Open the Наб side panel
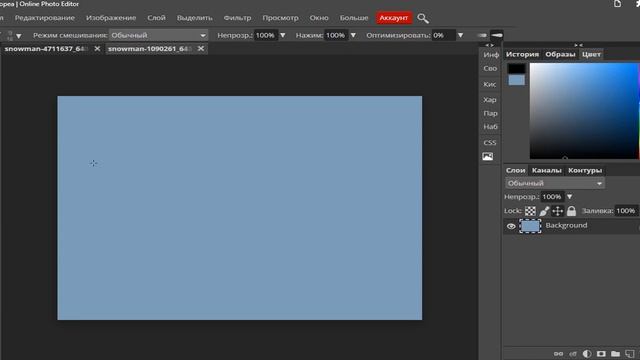The width and height of the screenshot is (640, 360). [x=490, y=127]
